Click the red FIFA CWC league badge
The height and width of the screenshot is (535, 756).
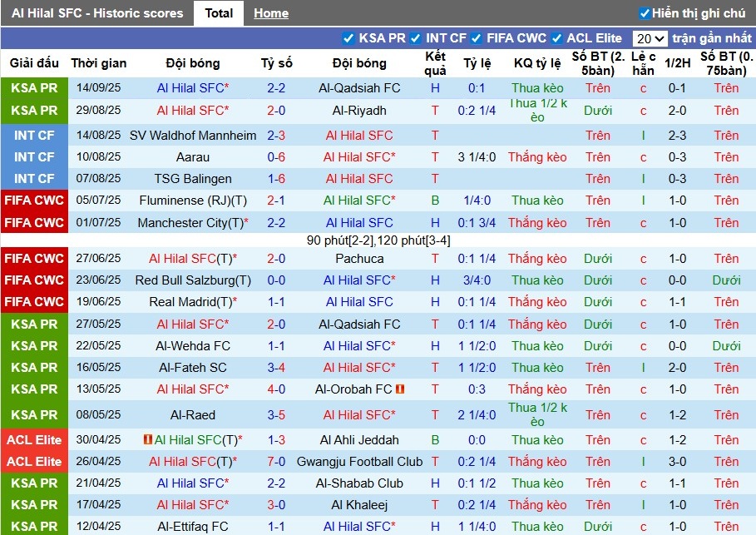click(34, 201)
